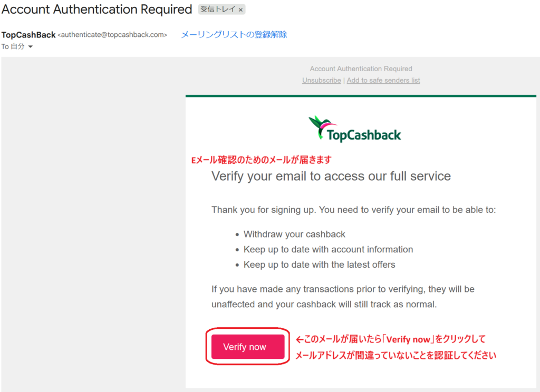The width and height of the screenshot is (540, 392).
Task: Click grey preheader text Account Authentication Required
Action: click(361, 69)
